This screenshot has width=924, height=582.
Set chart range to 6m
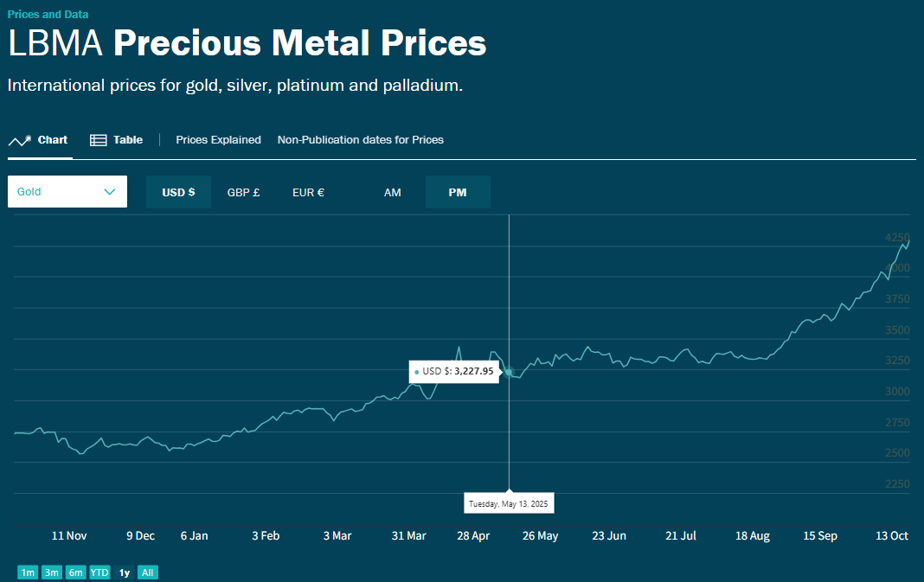click(75, 572)
